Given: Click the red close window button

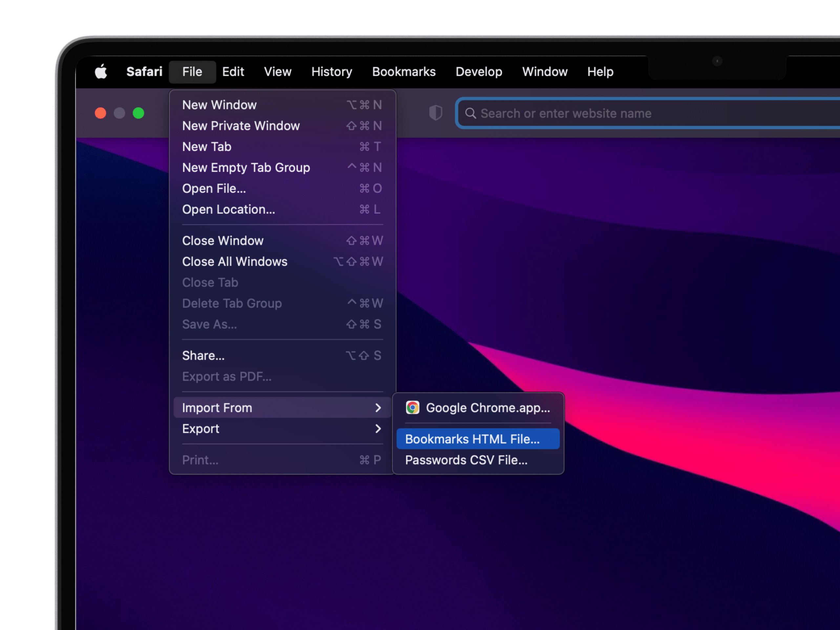Looking at the screenshot, I should (101, 113).
